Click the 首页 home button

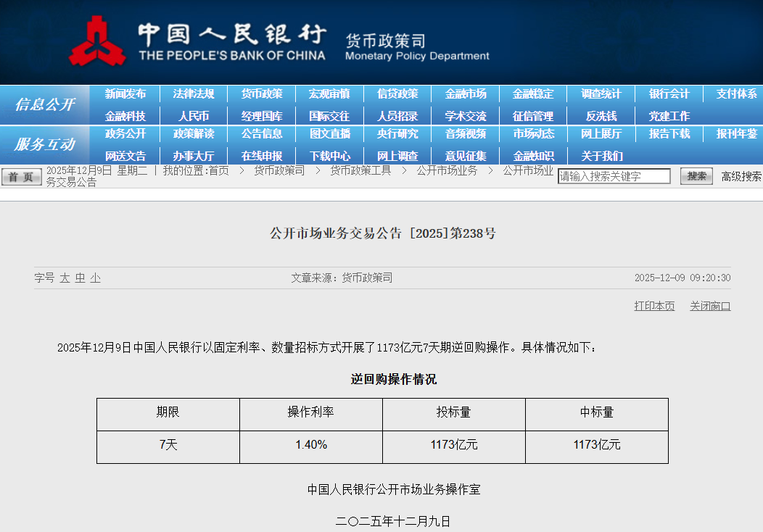[x=22, y=177]
